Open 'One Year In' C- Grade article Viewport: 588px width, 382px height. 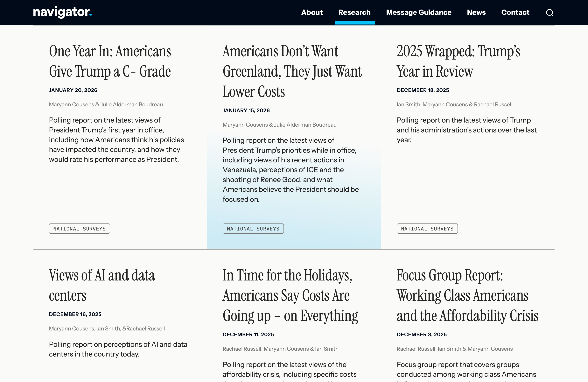click(110, 61)
